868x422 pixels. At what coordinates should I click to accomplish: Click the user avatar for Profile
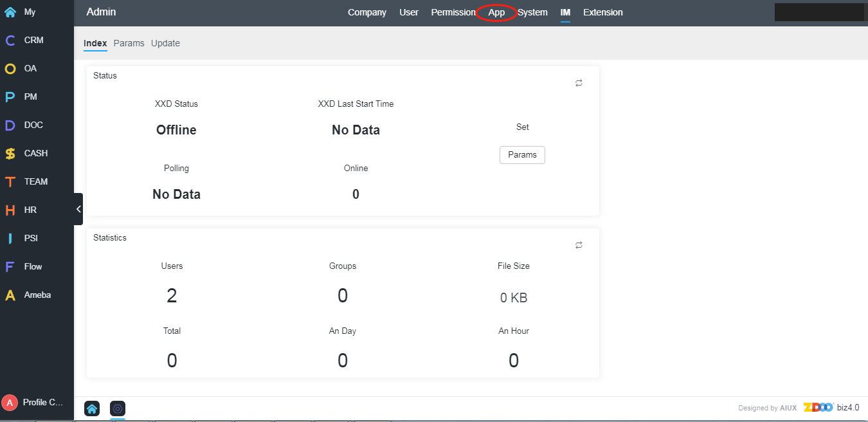click(10, 402)
